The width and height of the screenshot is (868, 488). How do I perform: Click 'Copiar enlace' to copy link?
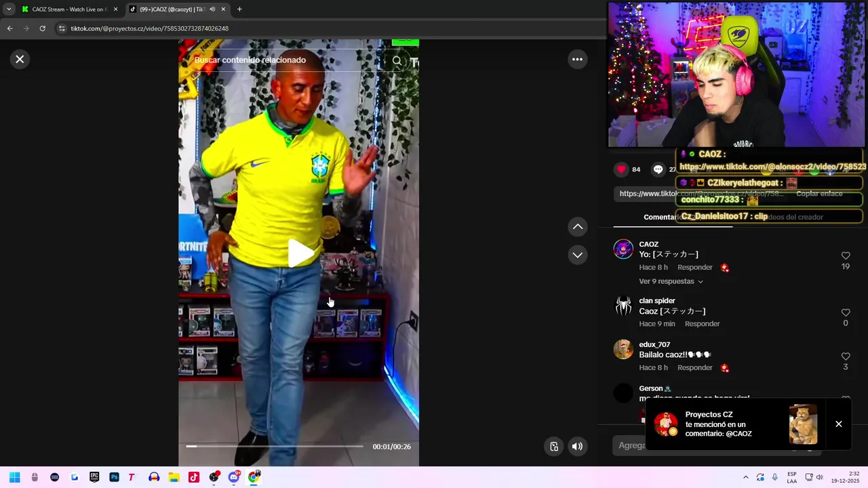819,193
